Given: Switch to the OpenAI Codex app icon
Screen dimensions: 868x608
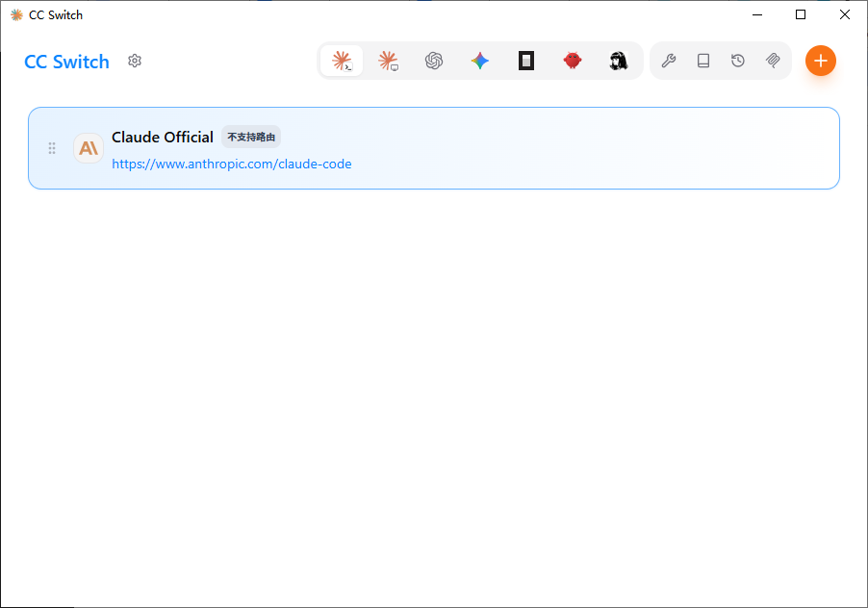Looking at the screenshot, I should pyautogui.click(x=434, y=61).
